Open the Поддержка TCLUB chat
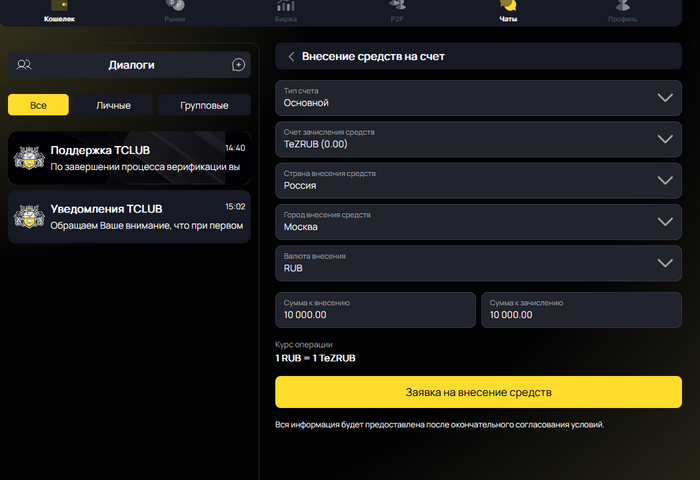Image resolution: width=700 pixels, height=480 pixels. tap(128, 158)
